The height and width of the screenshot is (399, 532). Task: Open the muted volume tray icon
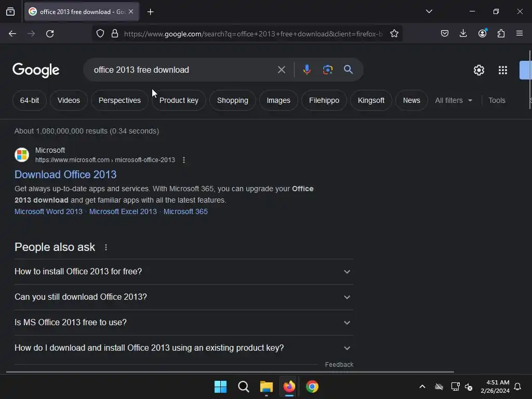(469, 387)
